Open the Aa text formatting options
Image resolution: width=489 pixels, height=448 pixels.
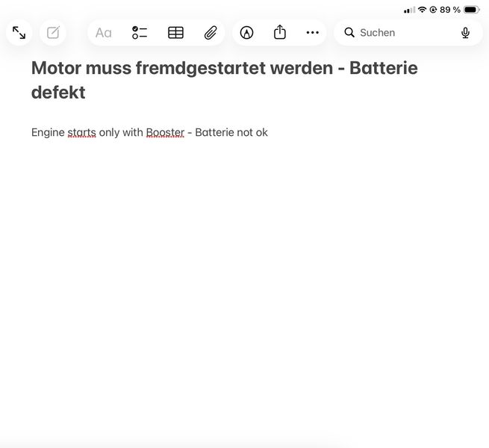click(104, 33)
